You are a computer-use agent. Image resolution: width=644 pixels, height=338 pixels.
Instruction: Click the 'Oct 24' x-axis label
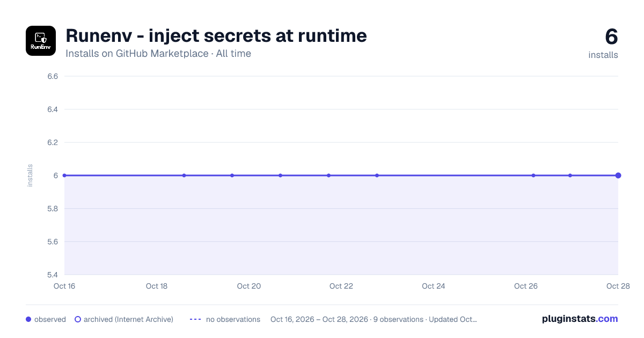(x=434, y=286)
